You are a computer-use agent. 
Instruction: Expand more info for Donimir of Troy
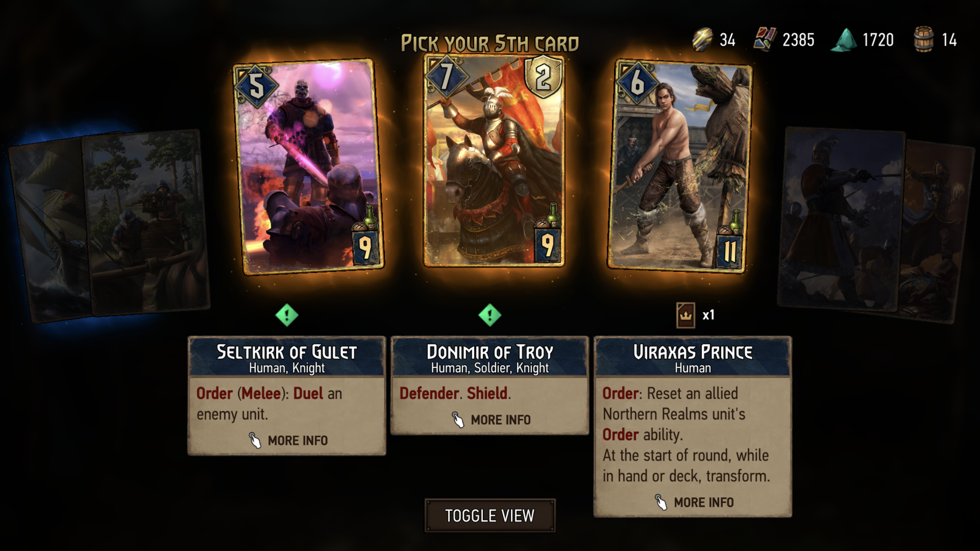click(x=491, y=420)
